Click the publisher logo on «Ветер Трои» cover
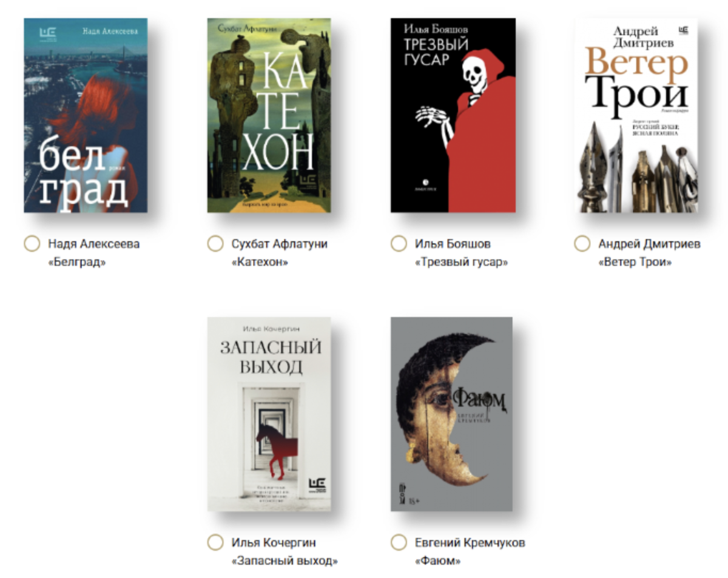728x578 pixels. point(684,30)
